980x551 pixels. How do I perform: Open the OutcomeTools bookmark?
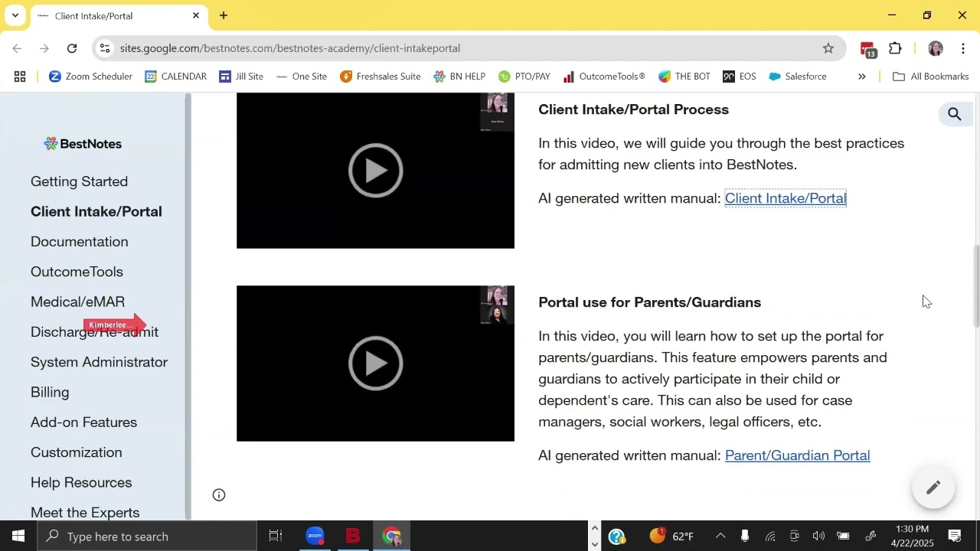pyautogui.click(x=604, y=77)
